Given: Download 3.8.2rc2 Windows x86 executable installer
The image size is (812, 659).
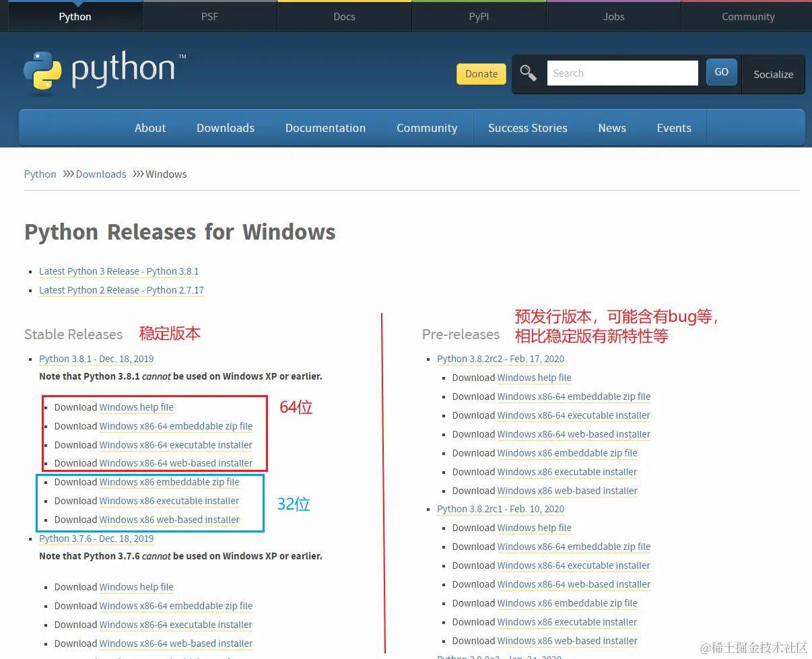Looking at the screenshot, I should [567, 472].
